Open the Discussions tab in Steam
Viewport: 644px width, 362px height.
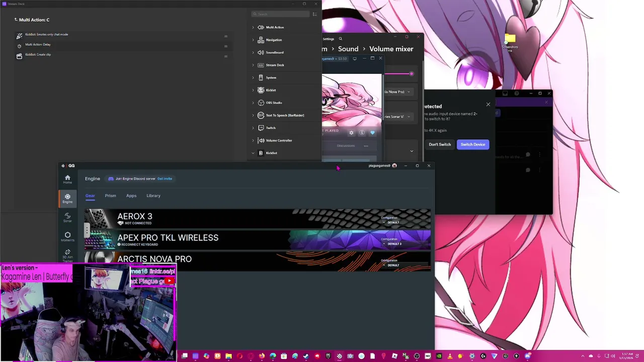pyautogui.click(x=346, y=146)
